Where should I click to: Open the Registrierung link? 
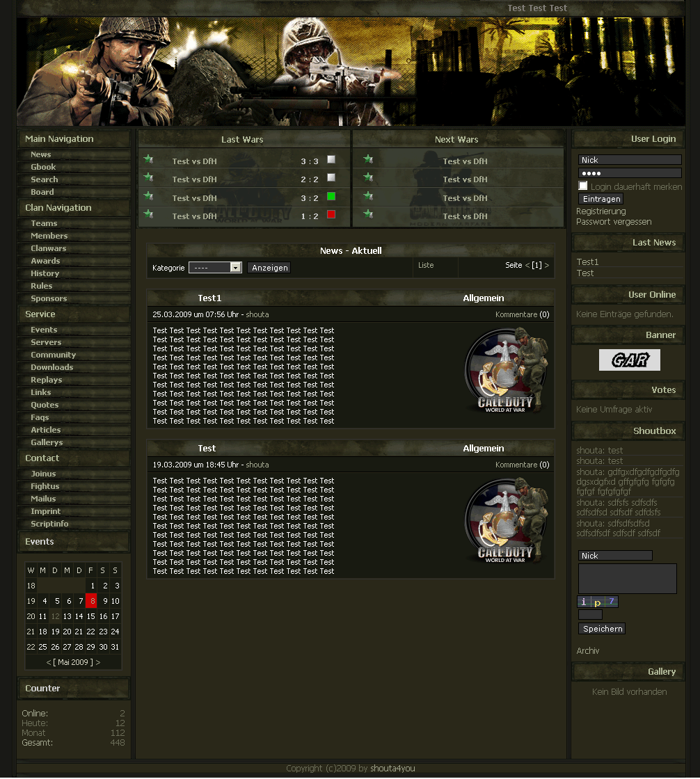[x=600, y=211]
